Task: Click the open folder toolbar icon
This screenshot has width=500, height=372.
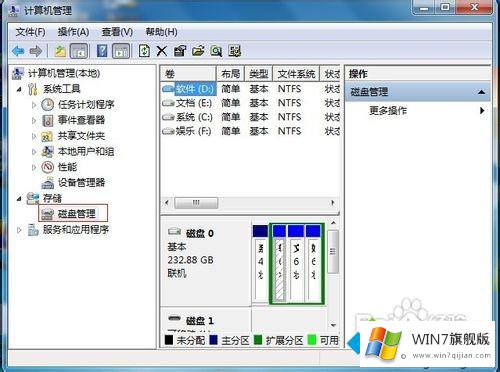Action: 198,51
